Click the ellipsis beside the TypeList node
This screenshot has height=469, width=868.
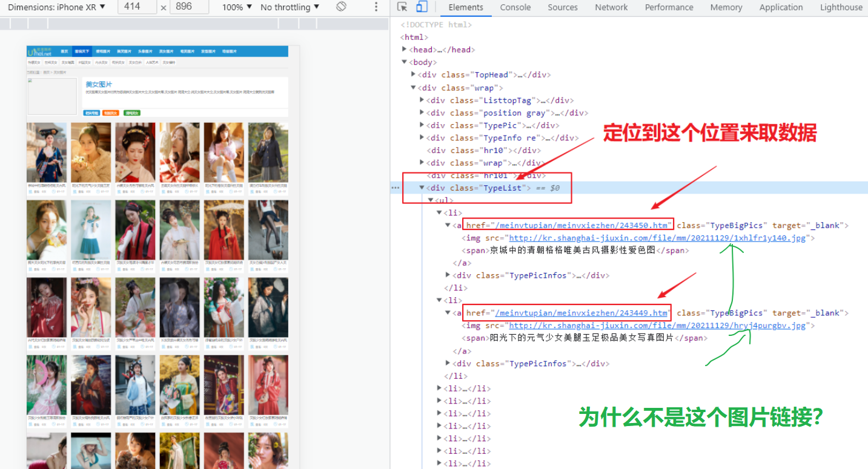[x=395, y=188]
